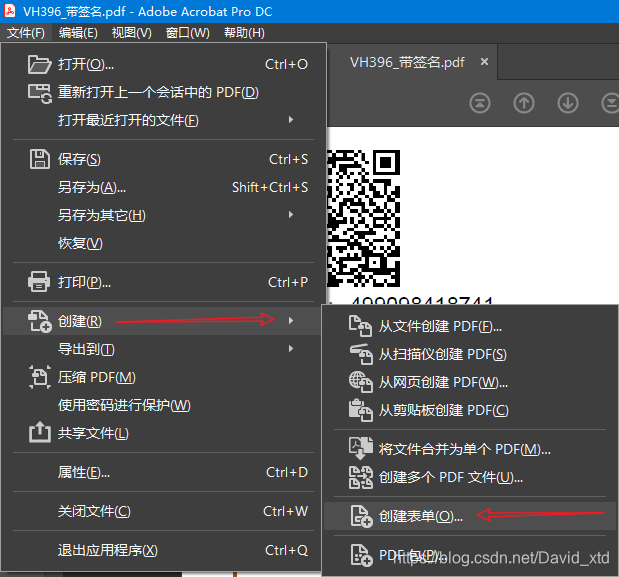Image resolution: width=619 pixels, height=577 pixels.
Task: Click the QR code in the document
Action: point(364,218)
